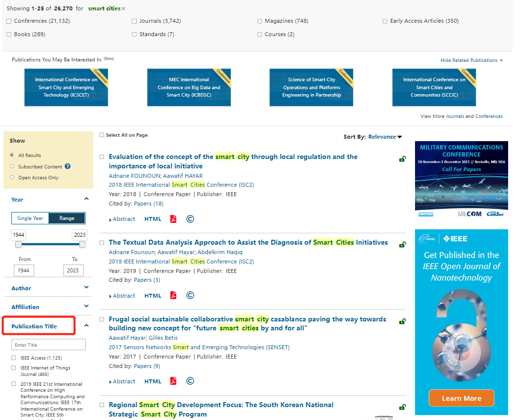Viewport: 522px width, 420px height.
Task: Remove the smart cities search term
Action: point(123,8)
